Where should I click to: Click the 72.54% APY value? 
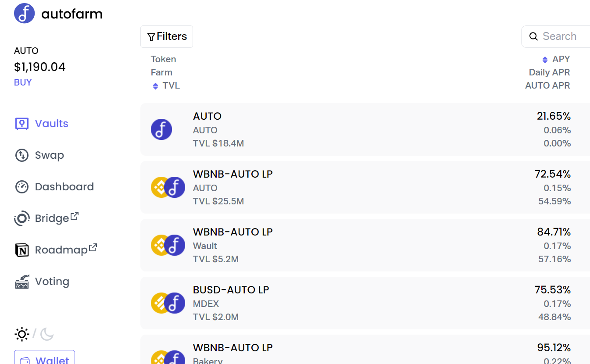click(x=553, y=174)
